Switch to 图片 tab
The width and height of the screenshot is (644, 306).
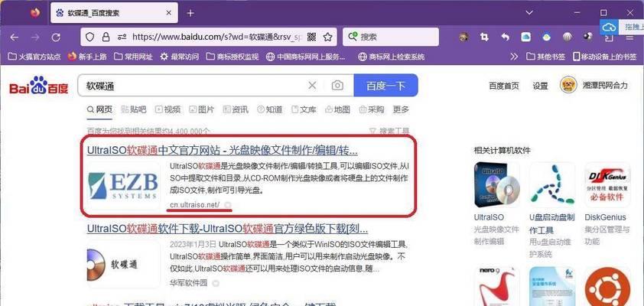[x=201, y=109]
